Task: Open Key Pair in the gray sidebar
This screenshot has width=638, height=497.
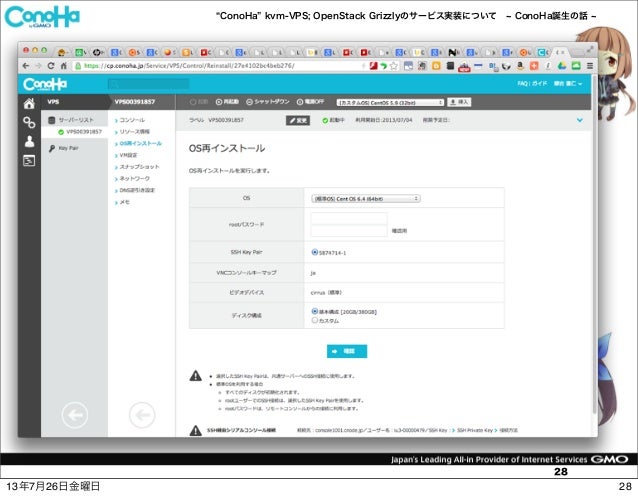Action: 68,148
